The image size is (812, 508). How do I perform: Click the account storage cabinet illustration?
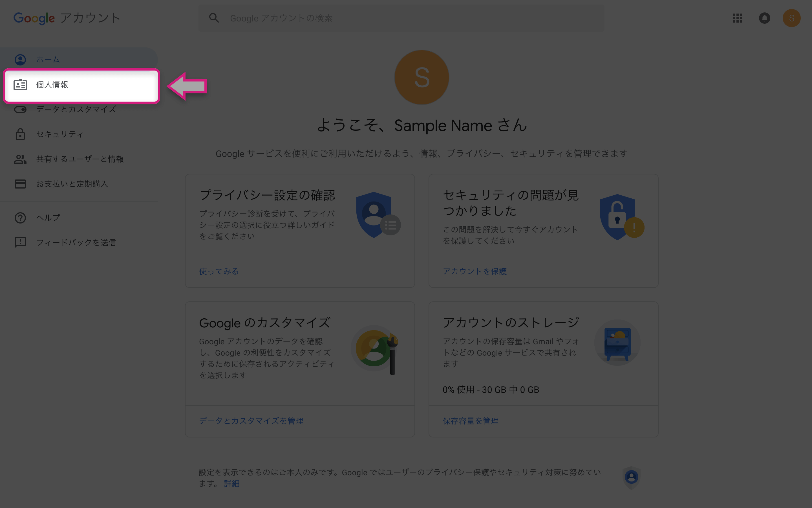click(617, 343)
